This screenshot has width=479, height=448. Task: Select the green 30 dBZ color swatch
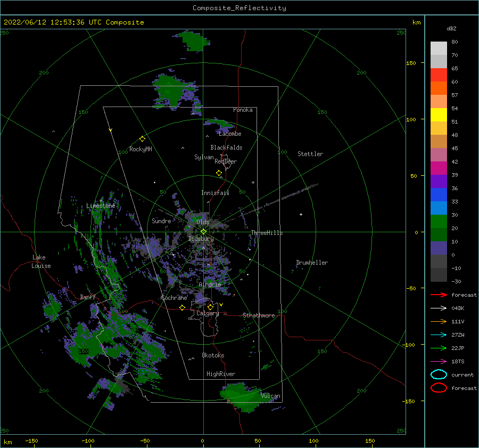point(439,221)
